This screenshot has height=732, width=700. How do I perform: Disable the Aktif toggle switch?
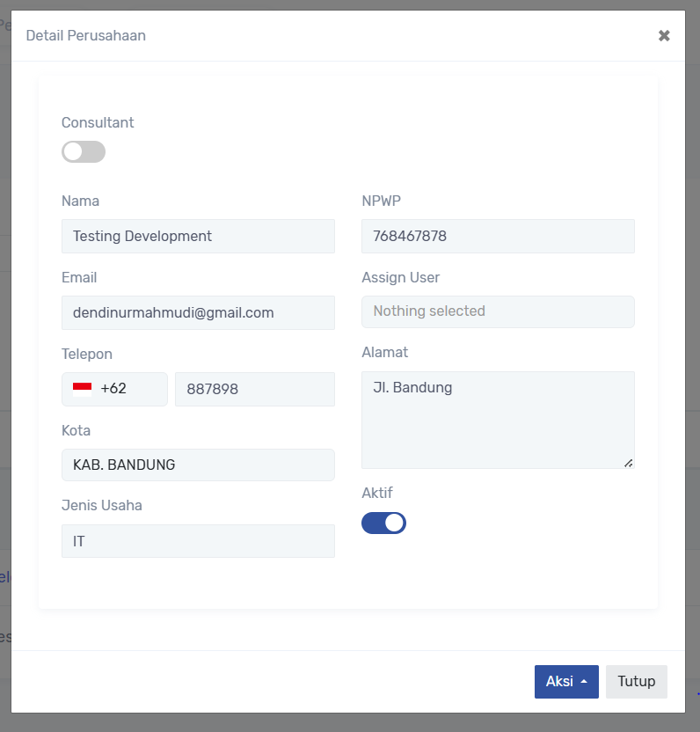[x=383, y=523]
